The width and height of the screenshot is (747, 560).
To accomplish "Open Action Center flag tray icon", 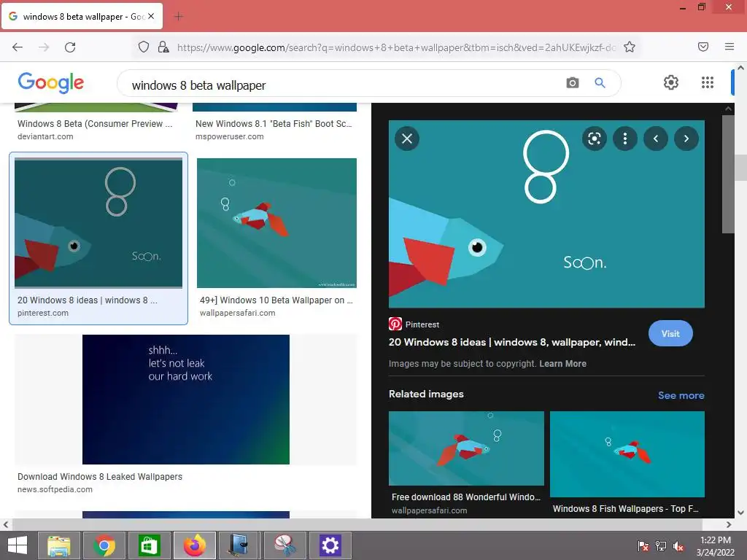I will click(x=643, y=546).
